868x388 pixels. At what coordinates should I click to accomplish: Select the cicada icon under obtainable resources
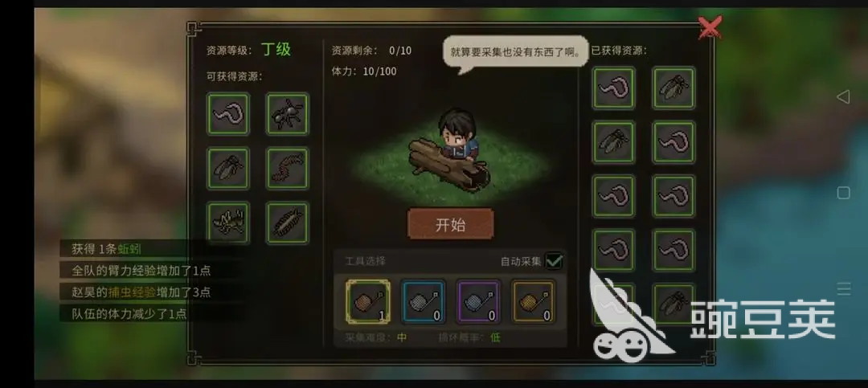pos(228,168)
